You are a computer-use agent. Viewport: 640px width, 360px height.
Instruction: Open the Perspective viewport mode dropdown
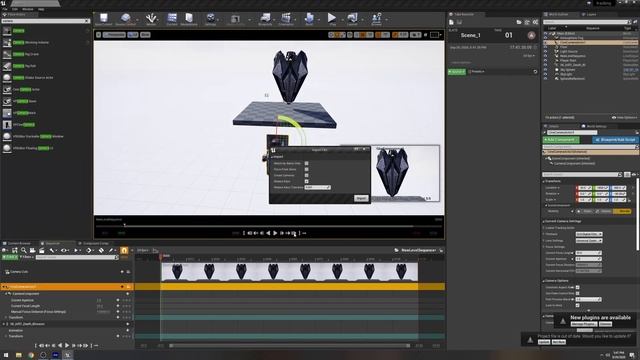114,35
